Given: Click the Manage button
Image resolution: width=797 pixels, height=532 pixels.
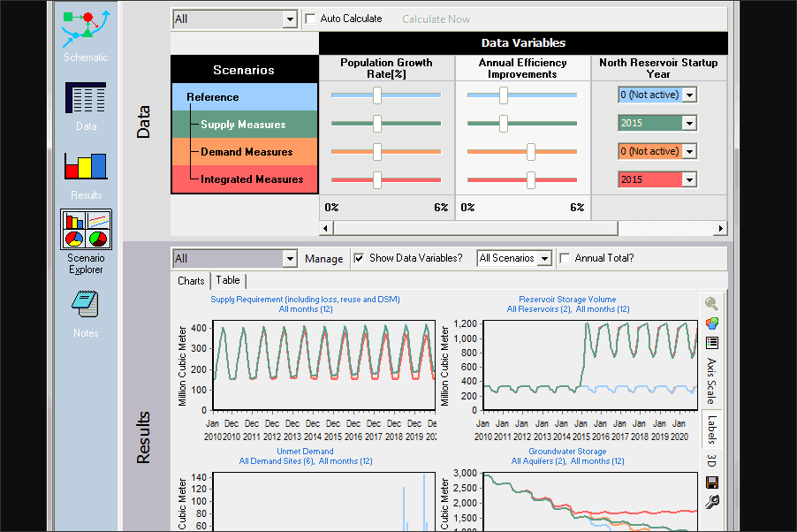Looking at the screenshot, I should (323, 259).
